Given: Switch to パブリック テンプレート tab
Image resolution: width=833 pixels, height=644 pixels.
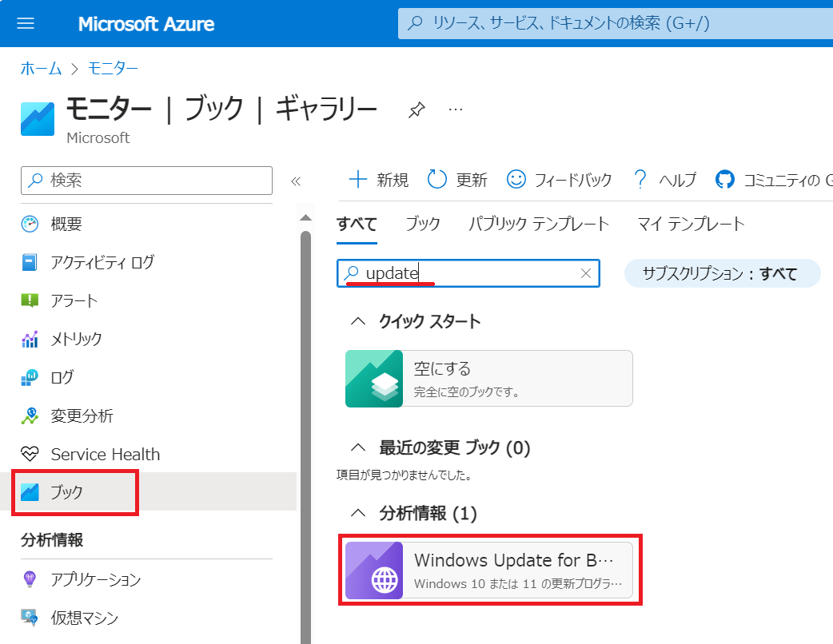Looking at the screenshot, I should (539, 224).
